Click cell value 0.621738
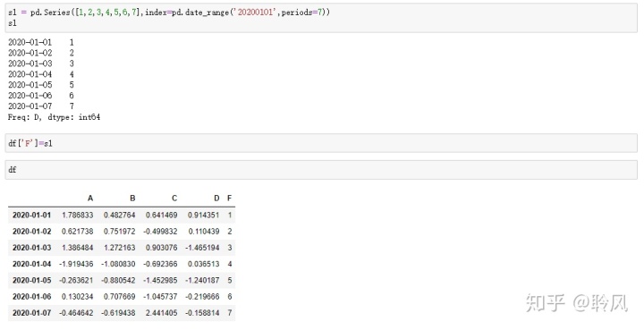This screenshot has height=330, width=644. (78, 232)
